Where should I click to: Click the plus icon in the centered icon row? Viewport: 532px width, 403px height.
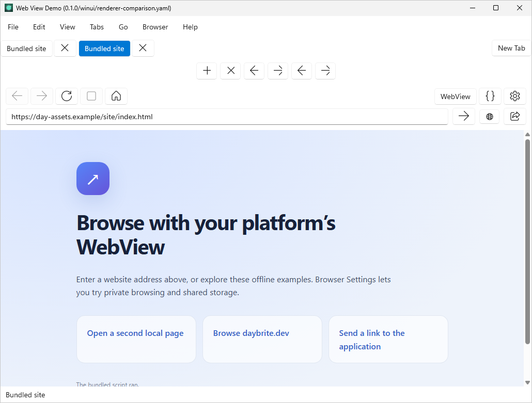207,71
